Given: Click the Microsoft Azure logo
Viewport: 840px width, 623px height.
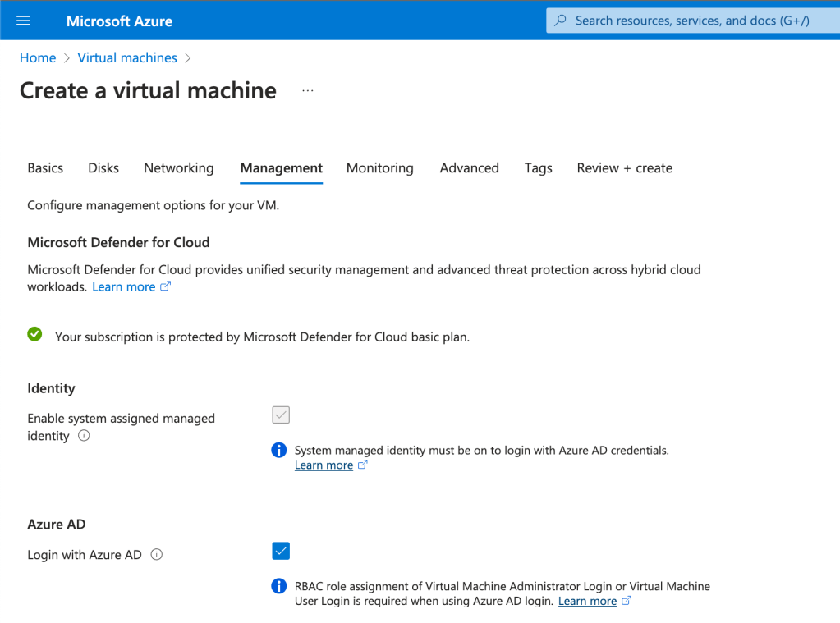Looking at the screenshot, I should point(119,21).
